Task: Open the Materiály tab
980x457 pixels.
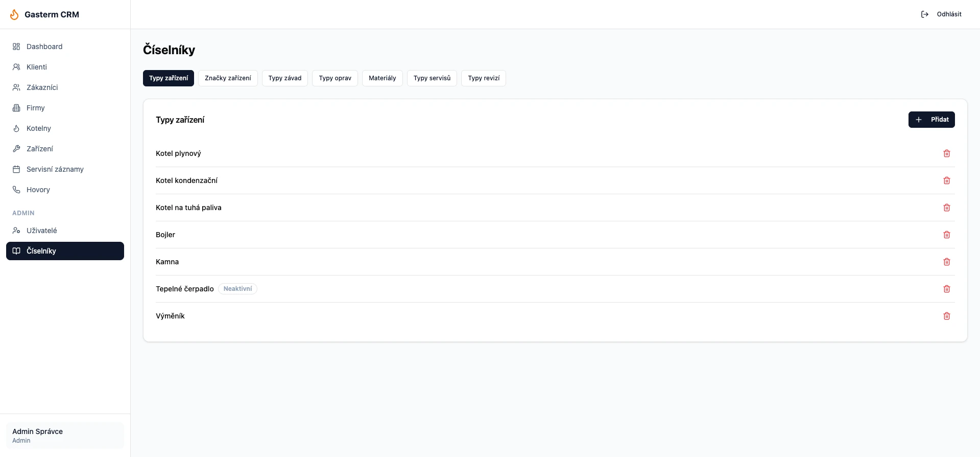Action: (x=383, y=78)
